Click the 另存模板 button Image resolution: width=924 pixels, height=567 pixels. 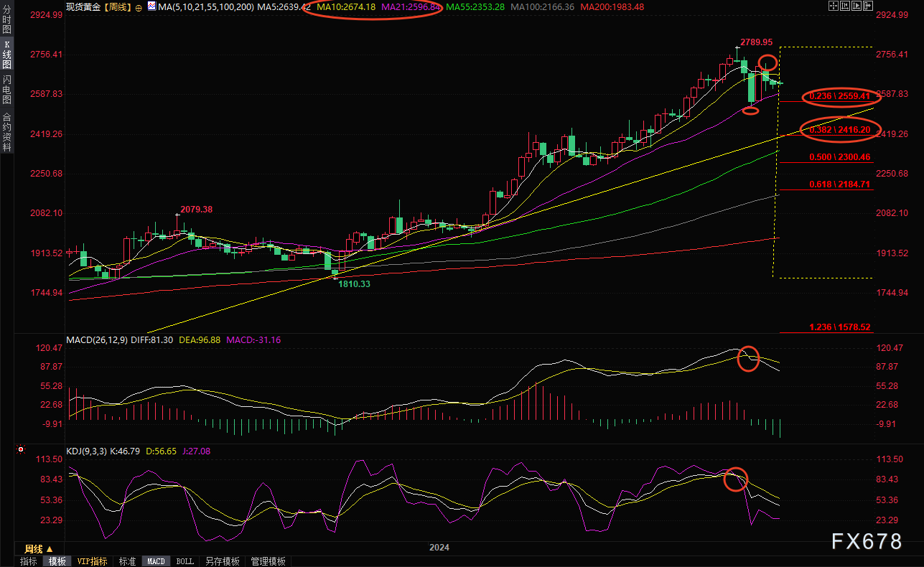point(222,561)
